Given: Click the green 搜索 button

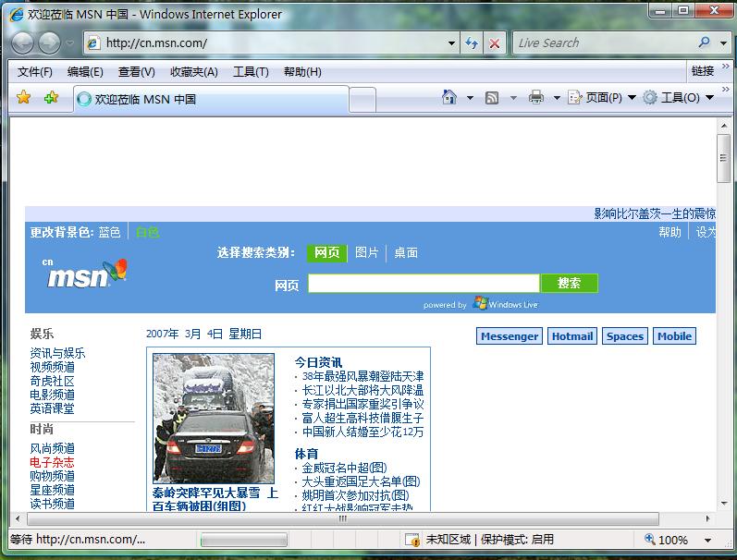Looking at the screenshot, I should pyautogui.click(x=570, y=284).
